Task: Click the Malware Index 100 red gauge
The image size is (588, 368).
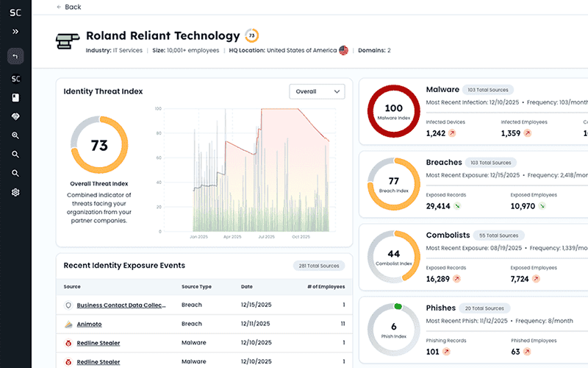Action: click(x=394, y=111)
